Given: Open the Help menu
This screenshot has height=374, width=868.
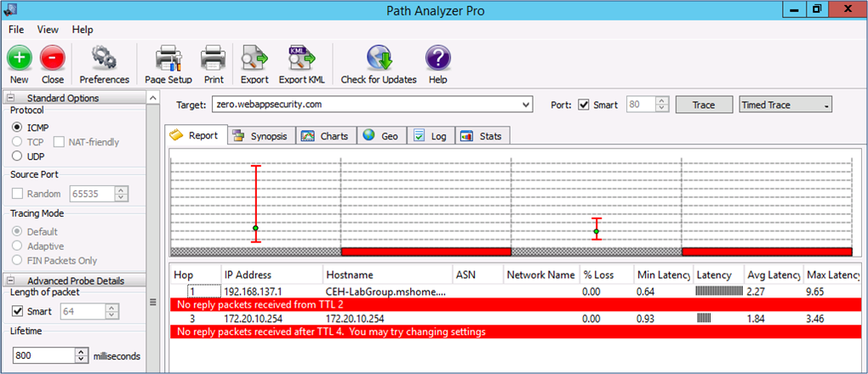Looking at the screenshot, I should 83,30.
